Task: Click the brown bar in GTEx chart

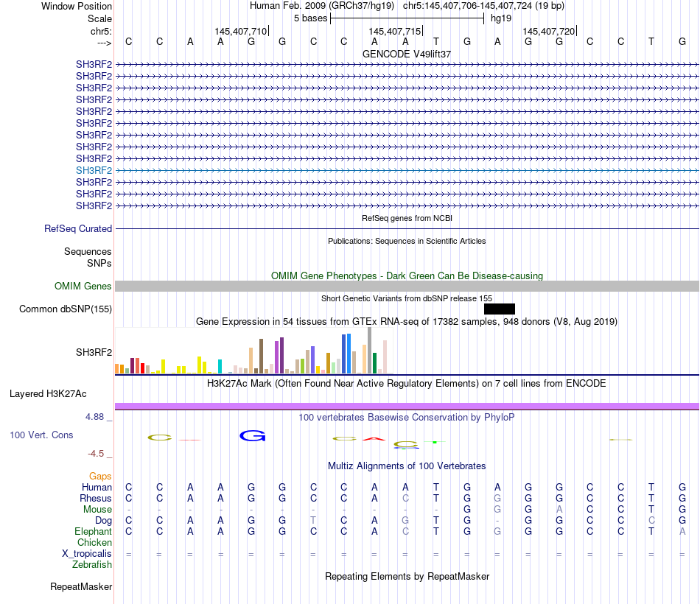Action: tap(261, 357)
